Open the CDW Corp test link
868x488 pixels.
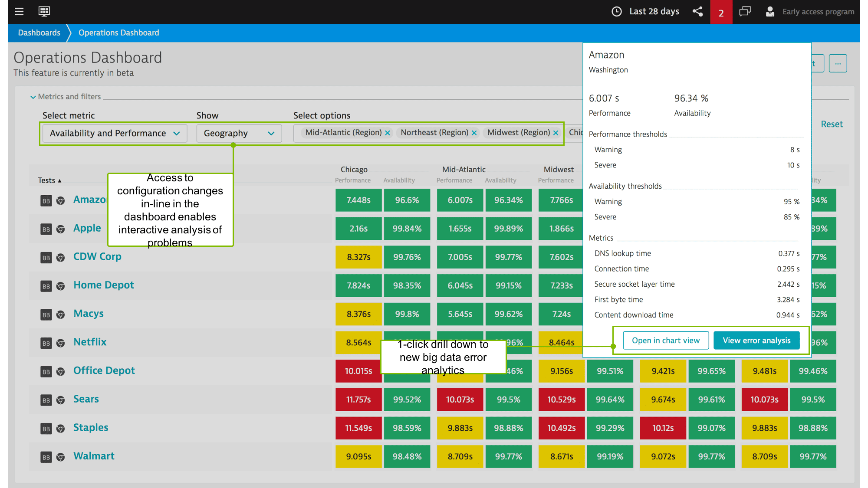click(97, 257)
